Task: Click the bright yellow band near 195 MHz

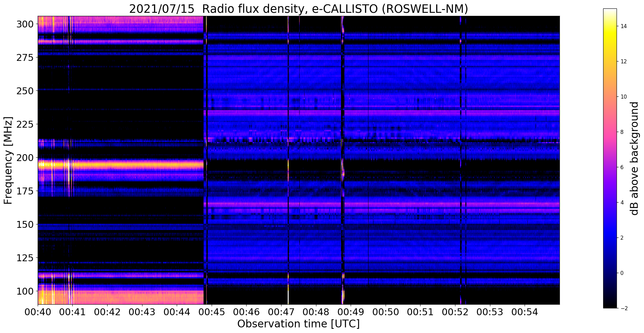Action: [x=121, y=164]
